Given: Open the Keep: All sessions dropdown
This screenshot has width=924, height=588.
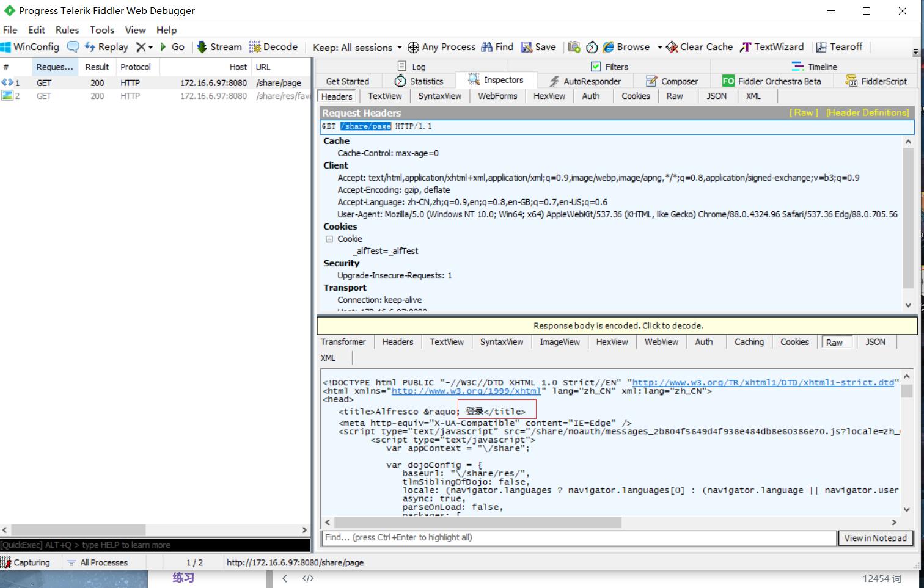Looking at the screenshot, I should [358, 47].
